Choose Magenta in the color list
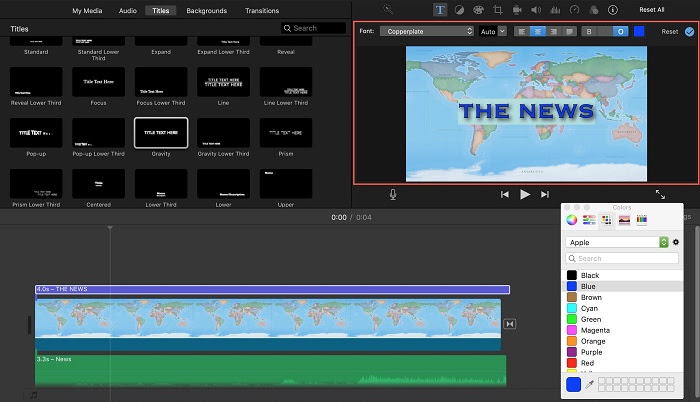Viewport: 700px width, 402px height. point(624,330)
